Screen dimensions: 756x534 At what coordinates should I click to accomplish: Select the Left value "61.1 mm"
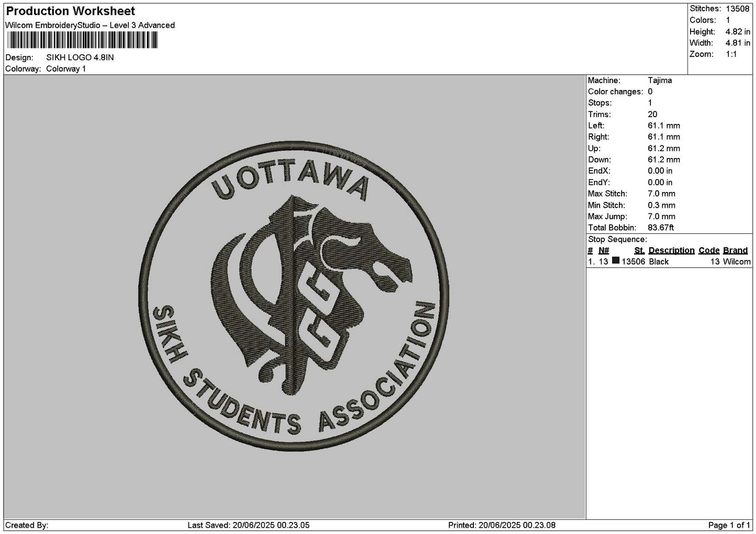(664, 126)
